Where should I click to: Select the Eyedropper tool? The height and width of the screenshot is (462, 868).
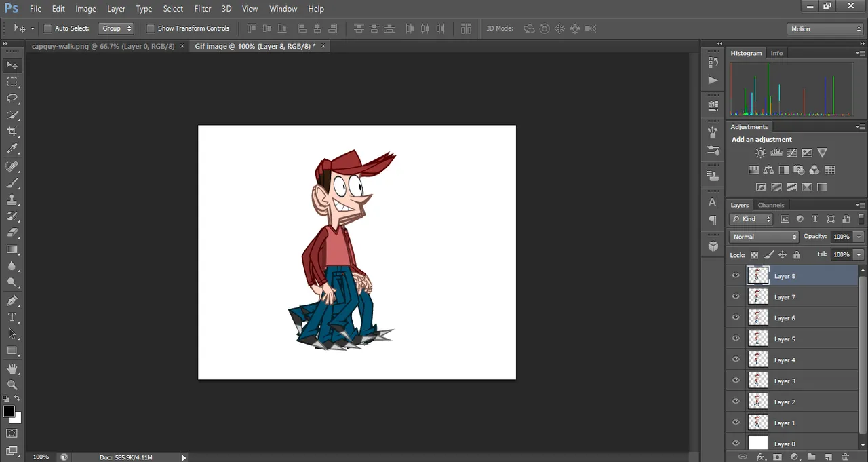(12, 149)
